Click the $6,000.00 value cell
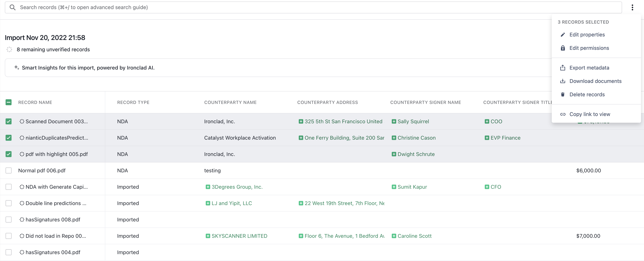The image size is (644, 261). pos(589,170)
